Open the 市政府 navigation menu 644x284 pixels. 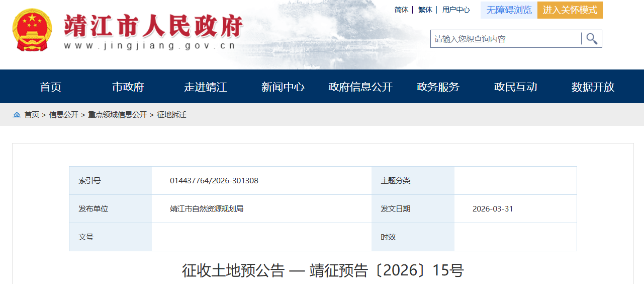pos(128,87)
